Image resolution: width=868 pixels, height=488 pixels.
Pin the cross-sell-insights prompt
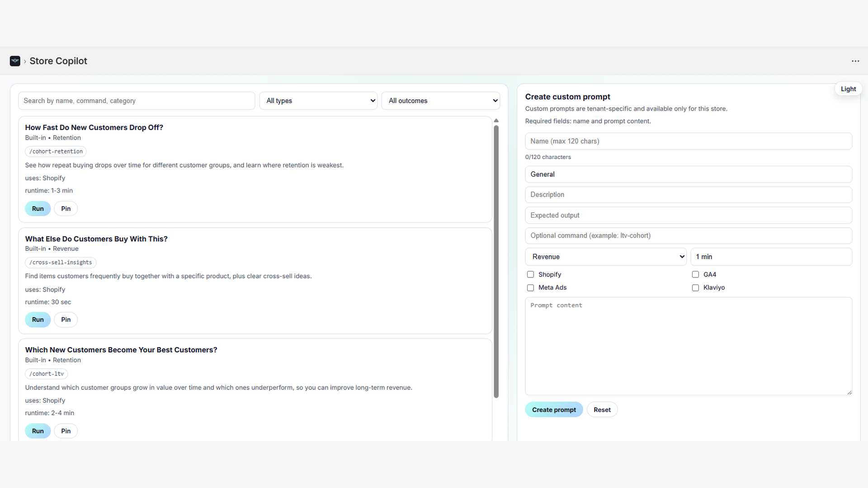coord(66,320)
